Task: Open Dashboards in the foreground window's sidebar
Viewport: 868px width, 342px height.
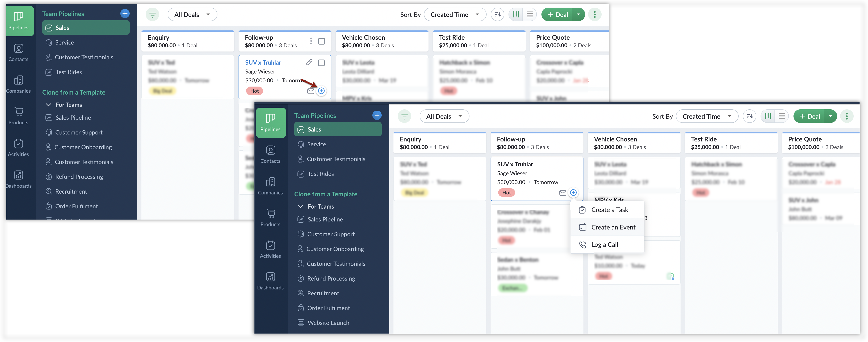Action: [270, 281]
